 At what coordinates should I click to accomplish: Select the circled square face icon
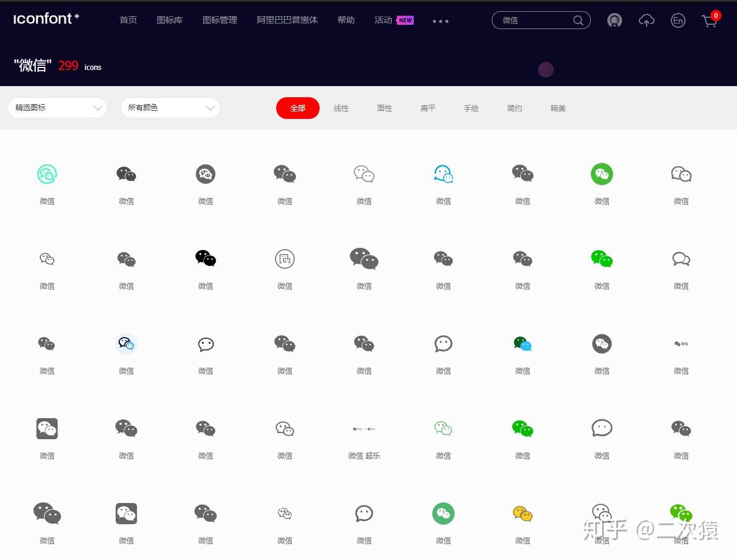[x=285, y=258]
